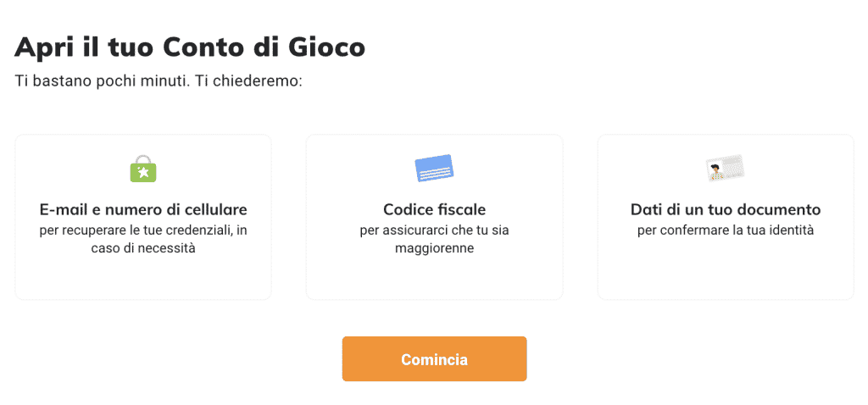The width and height of the screenshot is (868, 405).
Task: Click the "per recuperare le tue credenziali" description
Action: (143, 230)
